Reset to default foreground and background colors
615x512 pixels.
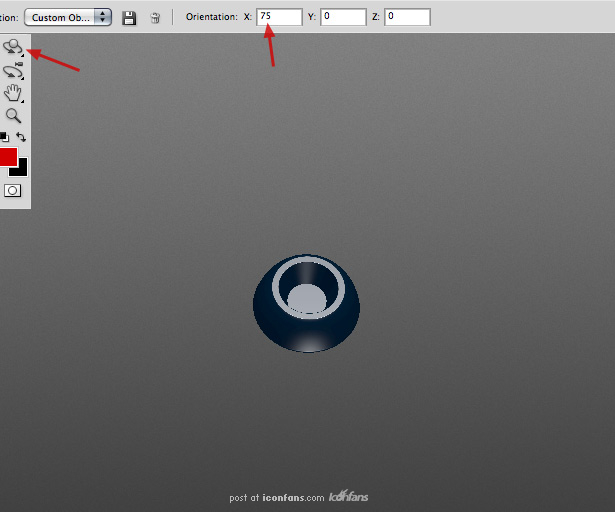(4, 137)
